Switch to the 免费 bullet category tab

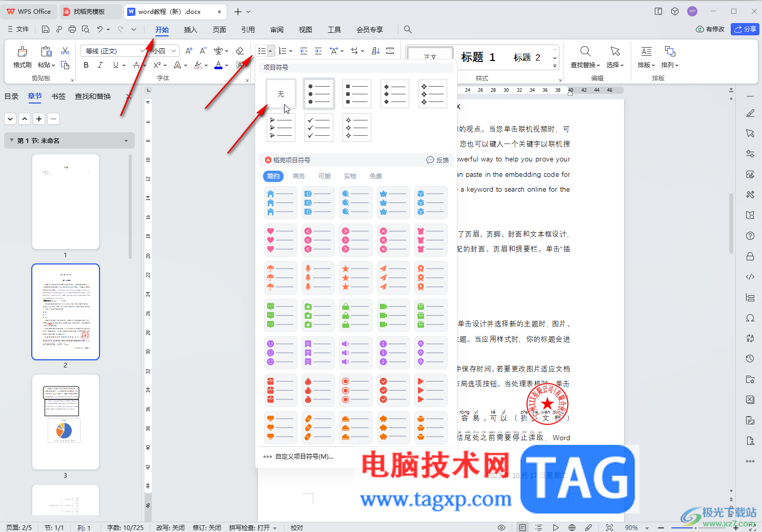(376, 176)
